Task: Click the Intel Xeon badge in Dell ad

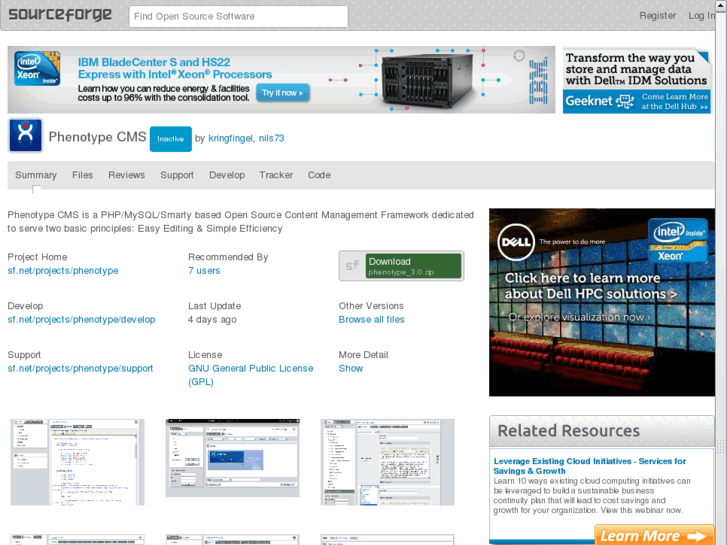Action: (x=678, y=241)
